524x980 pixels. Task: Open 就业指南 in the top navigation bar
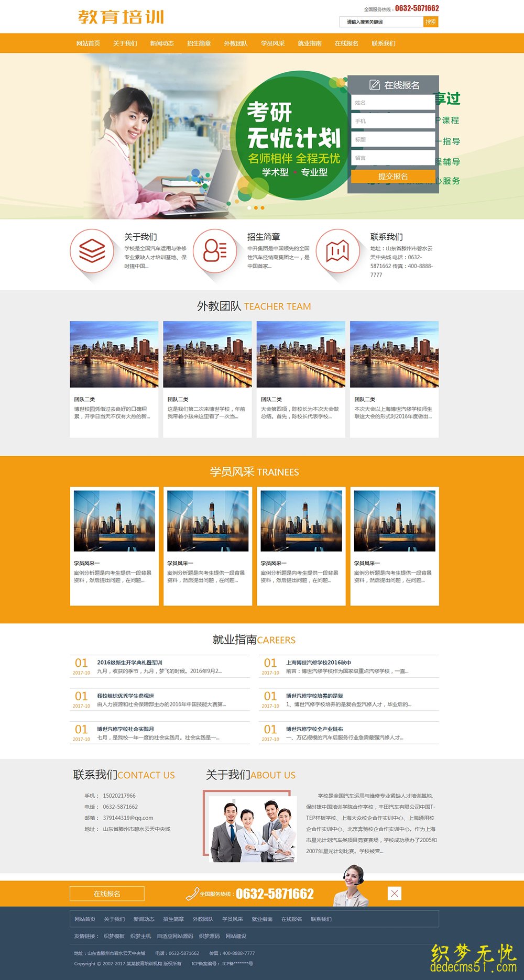coord(309,43)
